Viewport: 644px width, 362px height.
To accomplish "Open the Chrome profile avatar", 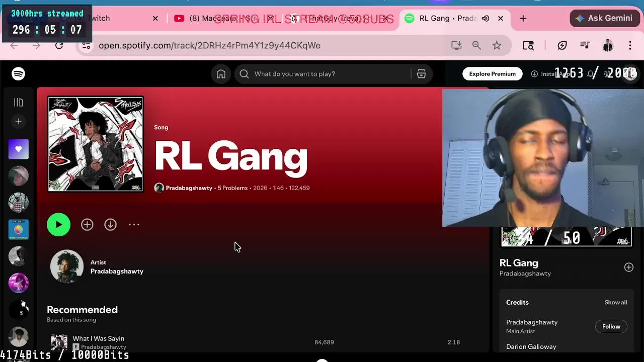I will (608, 46).
